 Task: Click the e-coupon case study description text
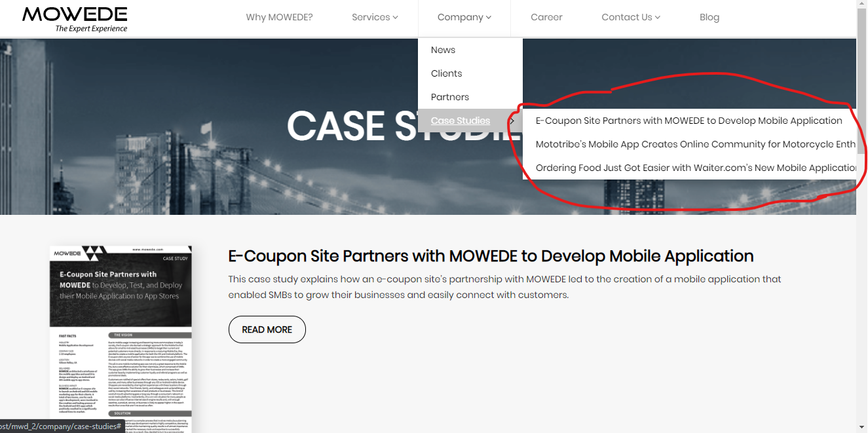(504, 287)
